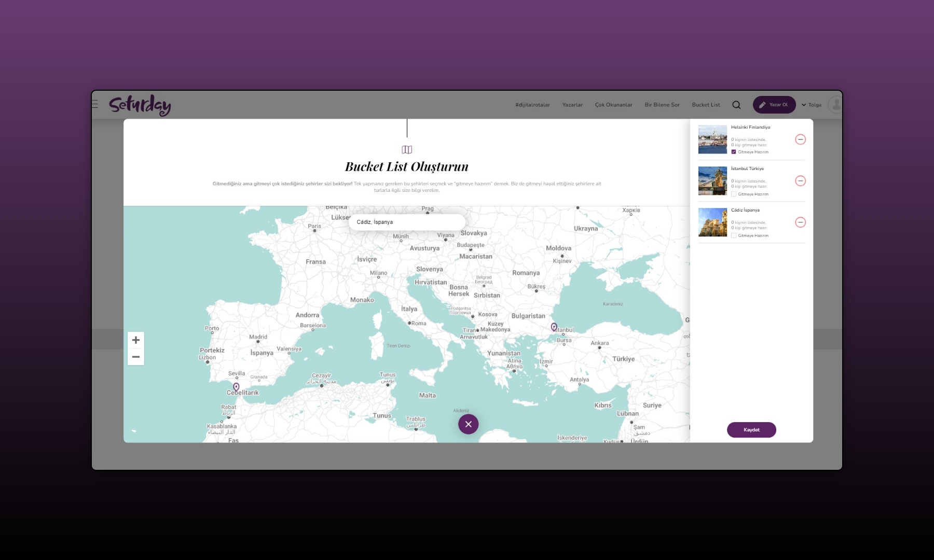Click the search magnifier icon in header
934x560 pixels.
[736, 105]
